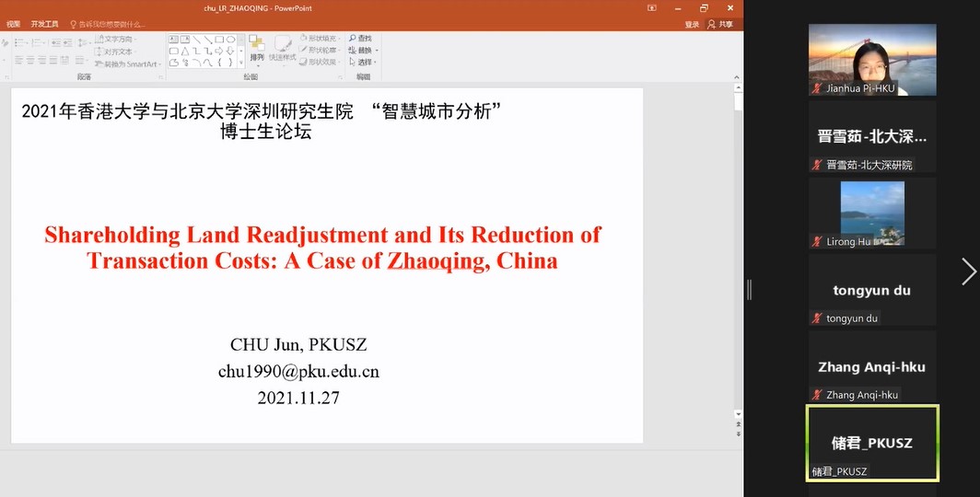Apply distributed text alignment
Viewport: 980px width, 497px height.
(64, 61)
